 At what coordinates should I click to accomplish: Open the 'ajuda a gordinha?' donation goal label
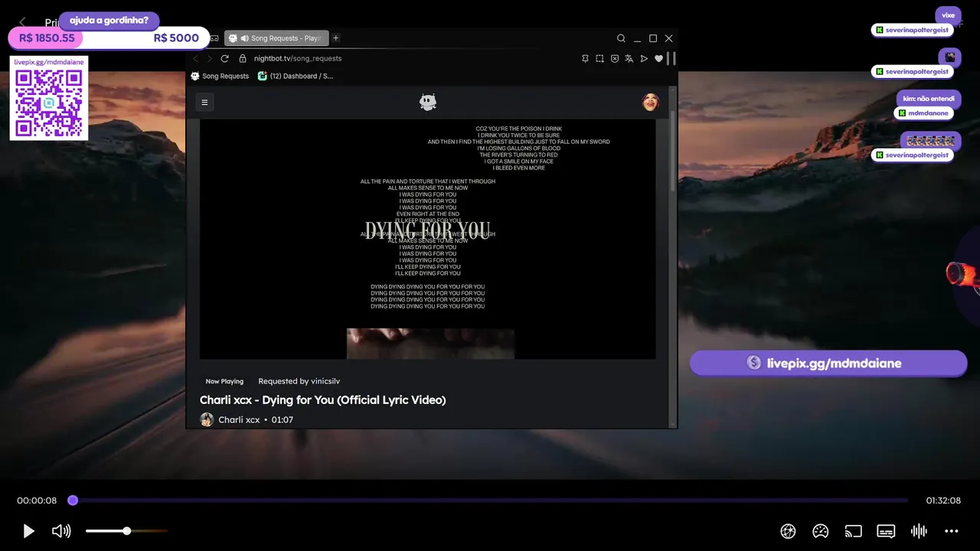109,20
